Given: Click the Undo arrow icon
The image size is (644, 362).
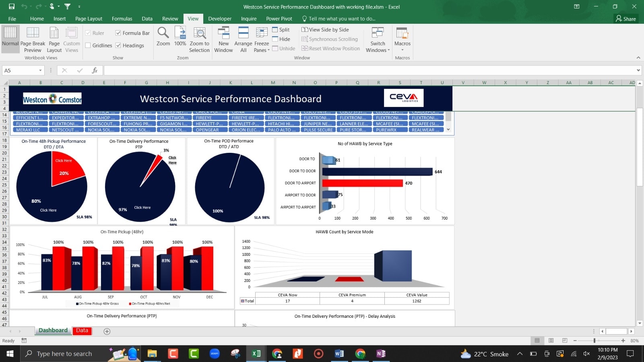Looking at the screenshot, I should (x=24, y=6).
